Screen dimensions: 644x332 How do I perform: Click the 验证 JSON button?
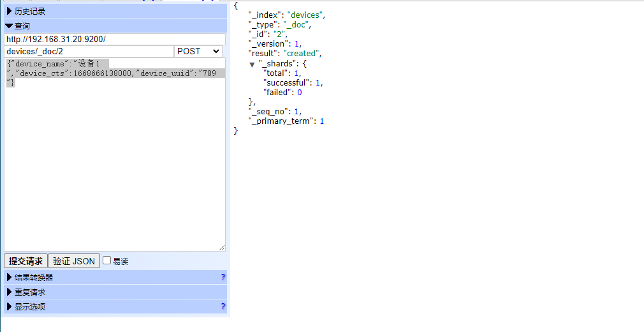pos(74,260)
